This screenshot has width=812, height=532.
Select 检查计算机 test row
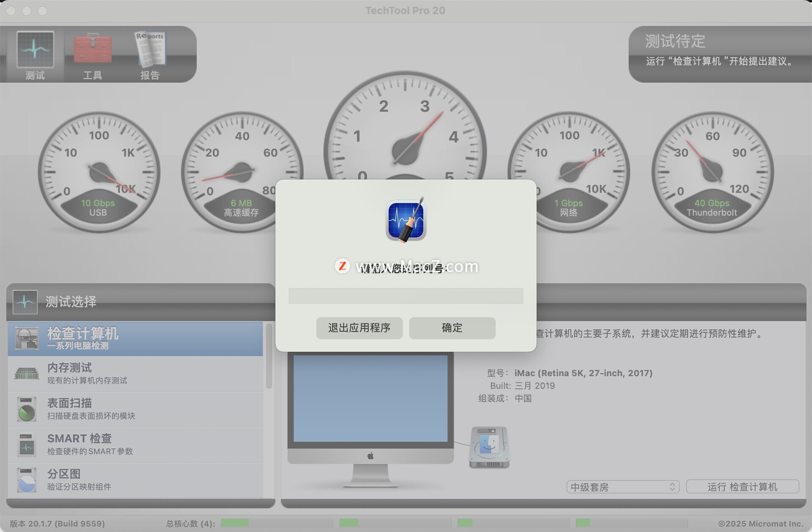tap(135, 339)
